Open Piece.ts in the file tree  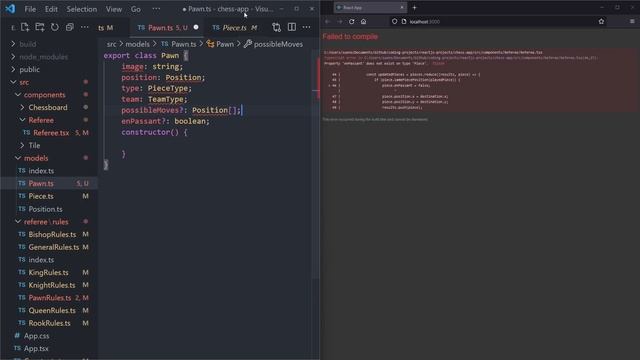click(x=41, y=196)
